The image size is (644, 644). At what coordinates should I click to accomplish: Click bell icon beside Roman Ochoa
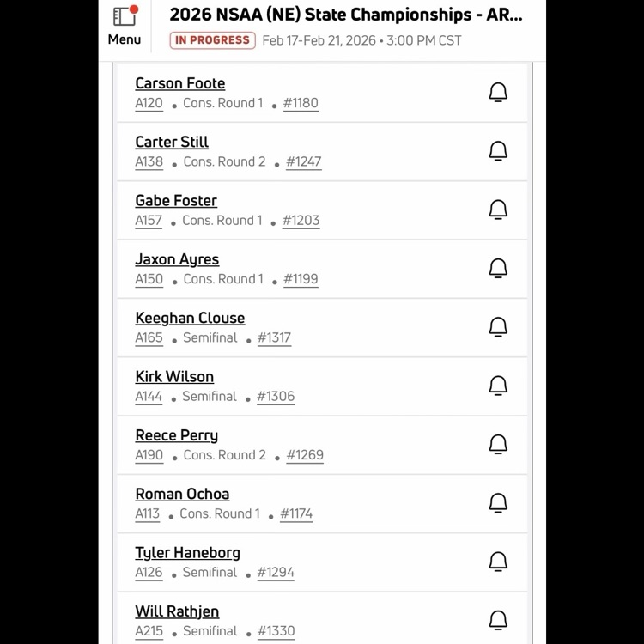pos(498,503)
